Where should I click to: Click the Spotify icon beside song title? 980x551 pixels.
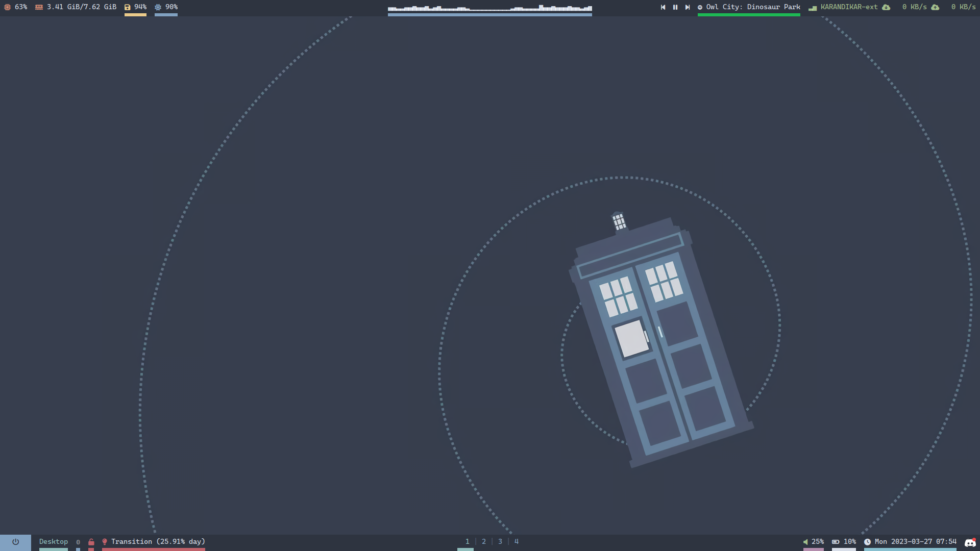point(700,7)
